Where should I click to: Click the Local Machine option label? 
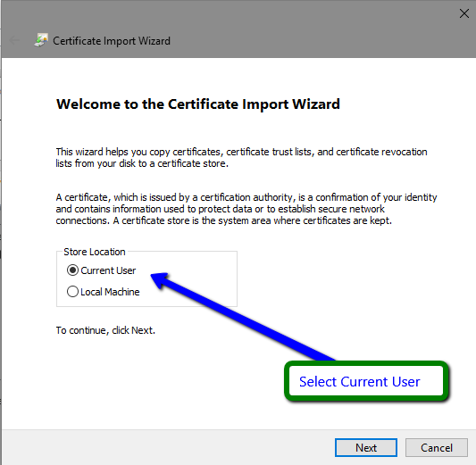pyautogui.click(x=110, y=292)
